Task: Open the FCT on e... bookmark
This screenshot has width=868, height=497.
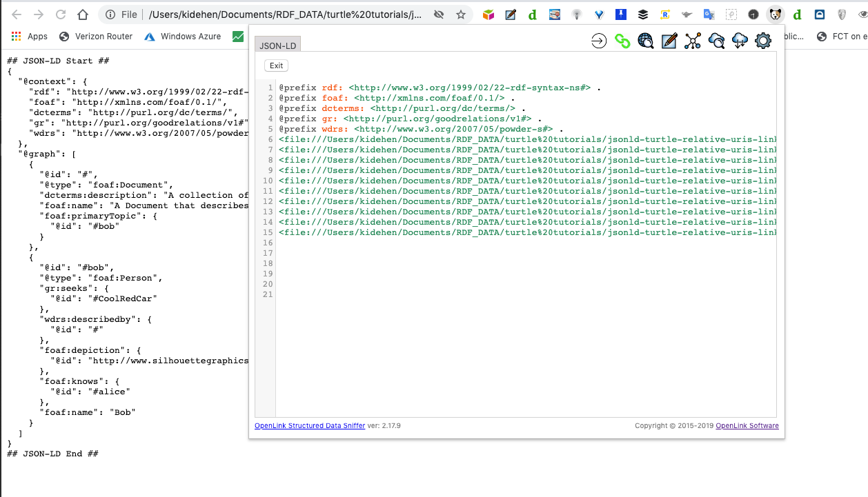Action: coord(841,37)
